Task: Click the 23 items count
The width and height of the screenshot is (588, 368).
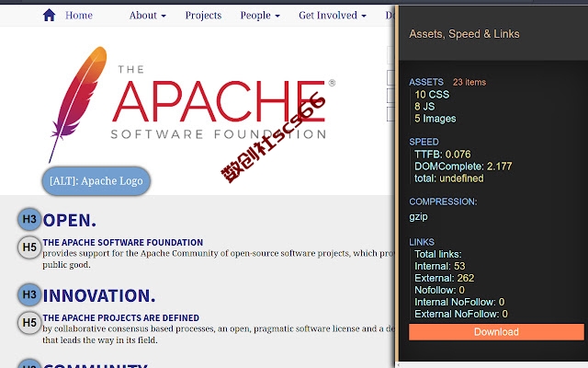Action: [469, 82]
